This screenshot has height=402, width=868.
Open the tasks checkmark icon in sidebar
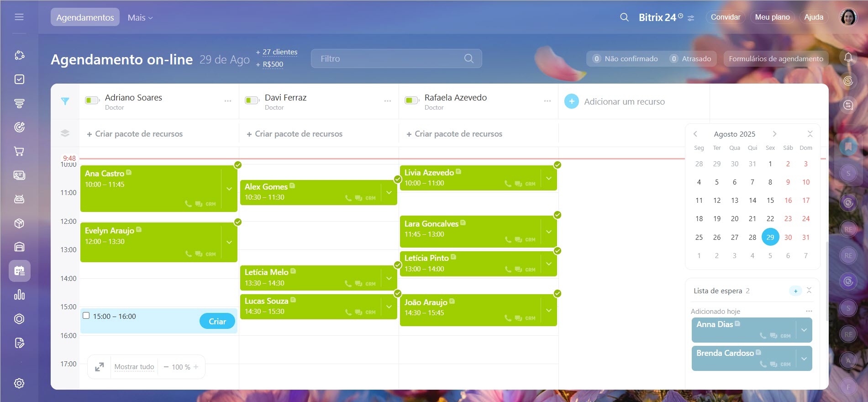pos(19,79)
